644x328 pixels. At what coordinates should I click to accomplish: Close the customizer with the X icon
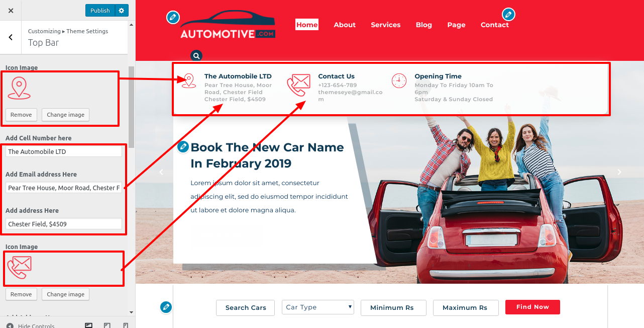click(11, 10)
